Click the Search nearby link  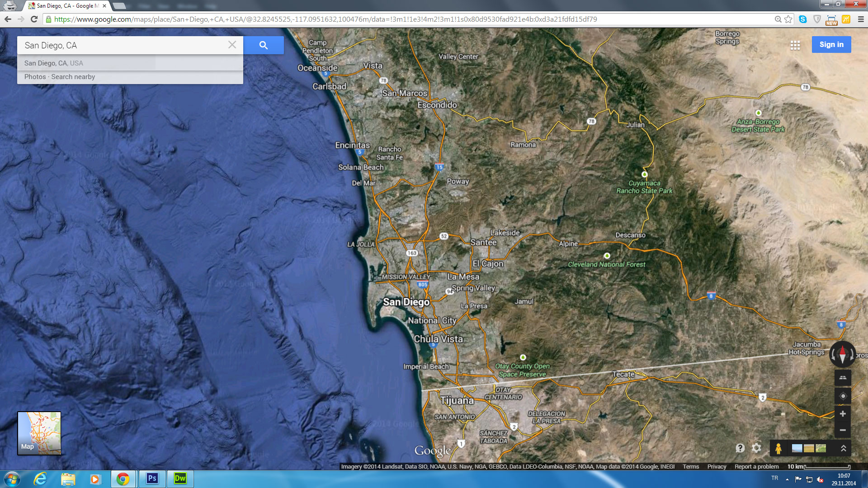(x=73, y=77)
